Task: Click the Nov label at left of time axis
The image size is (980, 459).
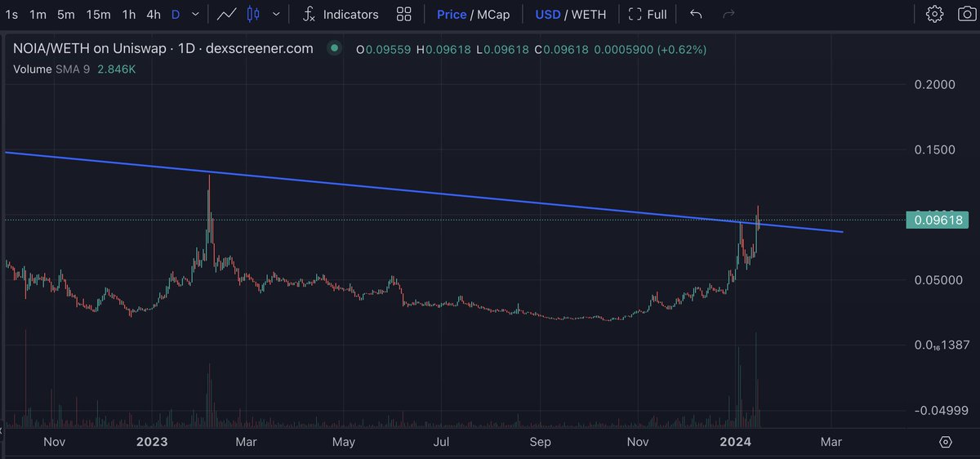Action: tap(54, 442)
